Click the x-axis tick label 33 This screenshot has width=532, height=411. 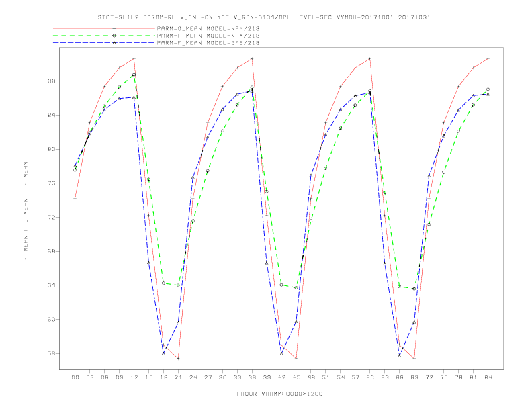coord(237,377)
